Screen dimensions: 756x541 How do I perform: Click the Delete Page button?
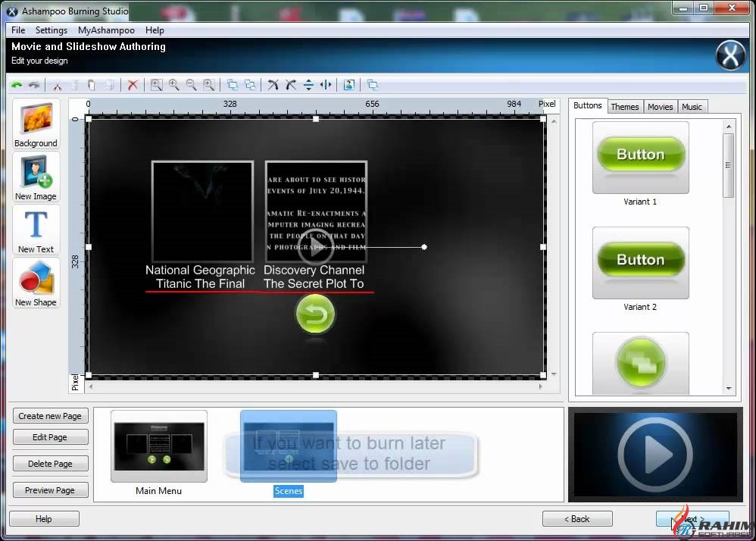click(50, 464)
